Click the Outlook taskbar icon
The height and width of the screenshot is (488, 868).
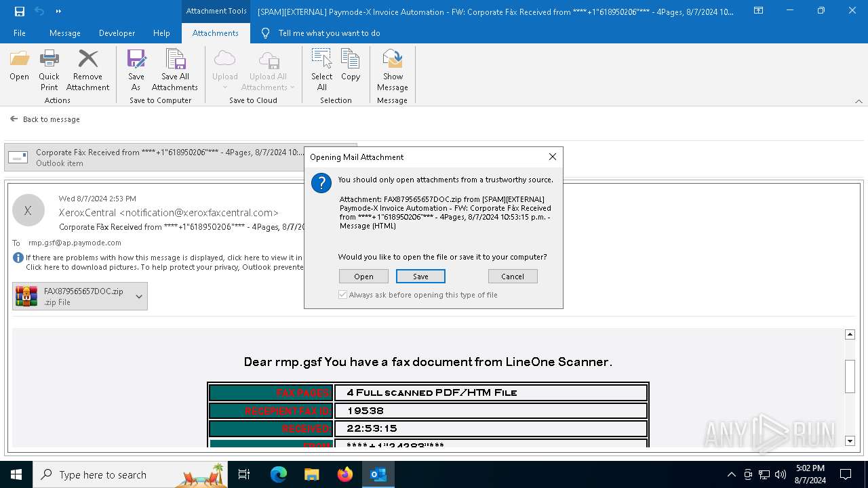pos(378,474)
